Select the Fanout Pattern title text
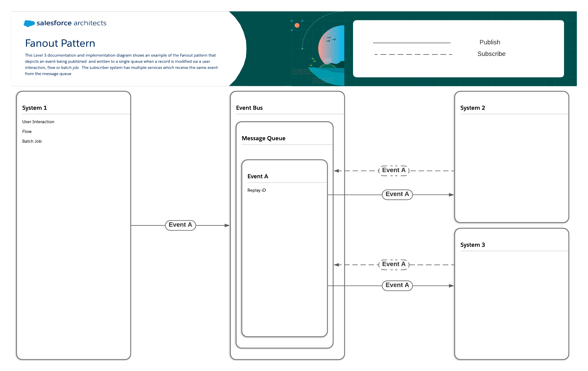This screenshot has width=588, height=371. click(60, 43)
